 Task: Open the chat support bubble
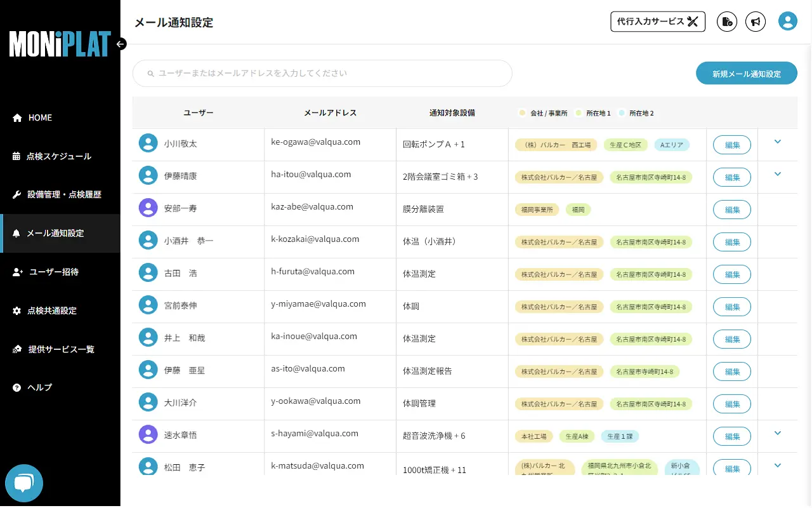(24, 483)
